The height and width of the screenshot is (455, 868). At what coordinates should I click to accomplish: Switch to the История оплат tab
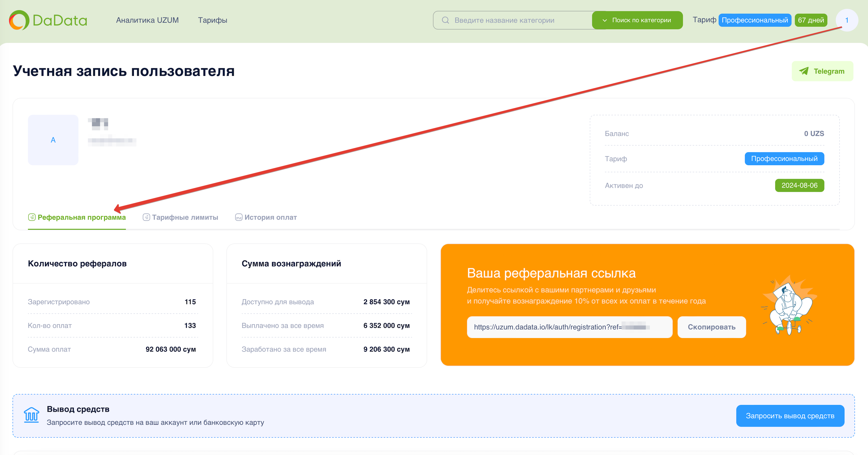click(x=266, y=217)
